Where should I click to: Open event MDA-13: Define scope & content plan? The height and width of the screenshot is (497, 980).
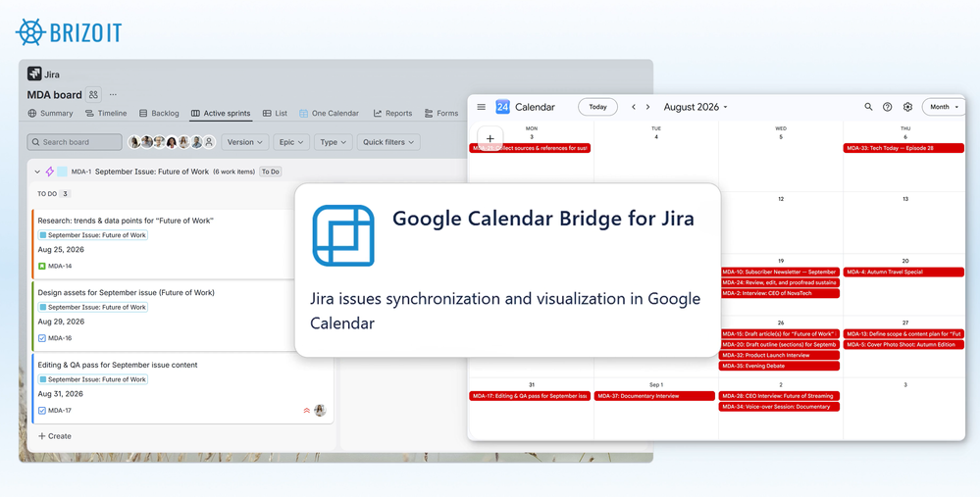(x=903, y=334)
